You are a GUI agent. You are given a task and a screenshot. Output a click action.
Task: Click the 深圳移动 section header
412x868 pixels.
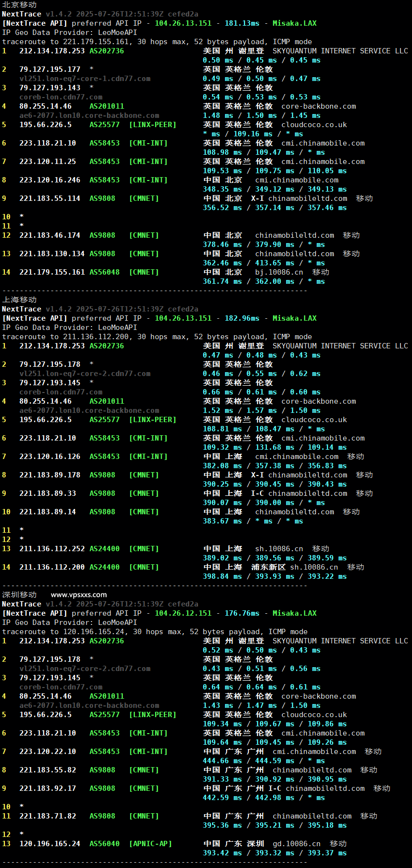click(x=19, y=595)
